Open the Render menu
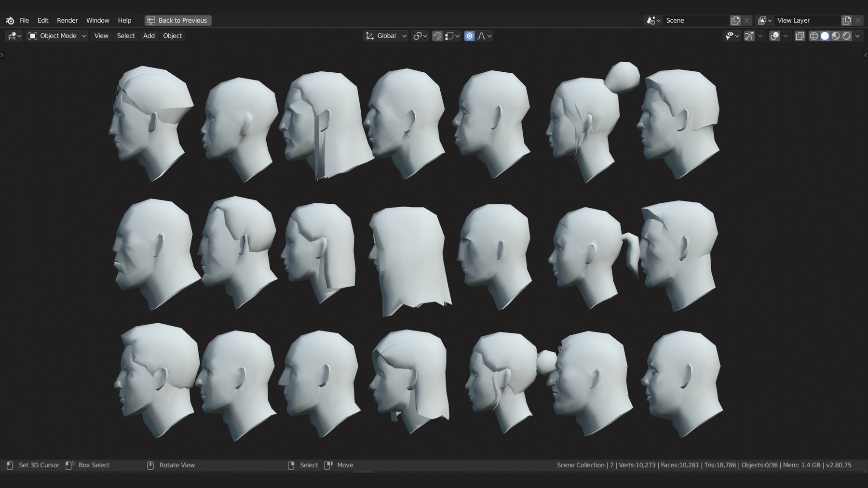Screen dimensions: 868x488 pos(67,20)
